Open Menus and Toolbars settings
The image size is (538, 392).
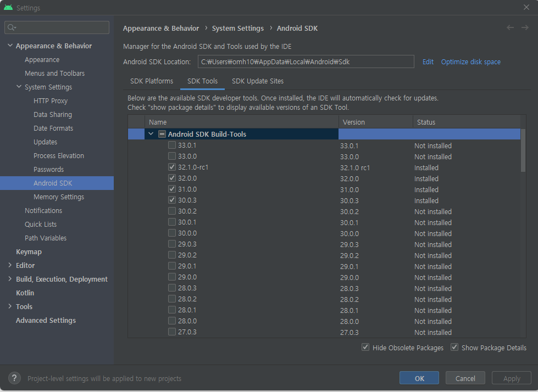[x=54, y=74]
